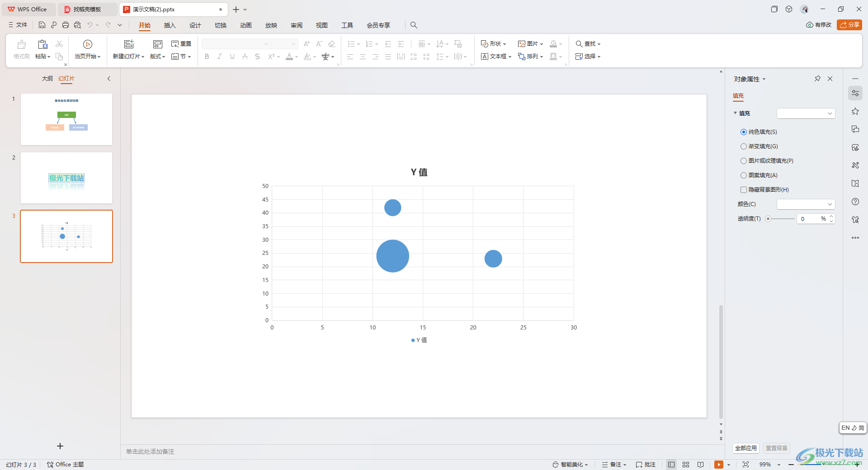Open the Animation ribbon tab
This screenshot has height=470, width=868.
(246, 25)
